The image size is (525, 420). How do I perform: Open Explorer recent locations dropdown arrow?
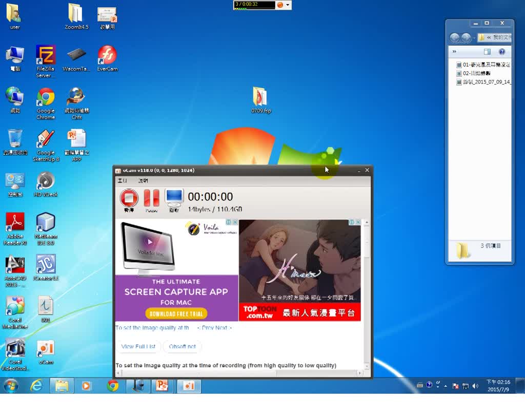click(474, 38)
